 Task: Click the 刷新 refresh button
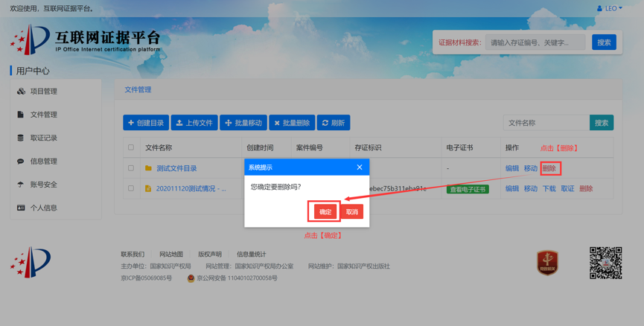[x=334, y=123]
